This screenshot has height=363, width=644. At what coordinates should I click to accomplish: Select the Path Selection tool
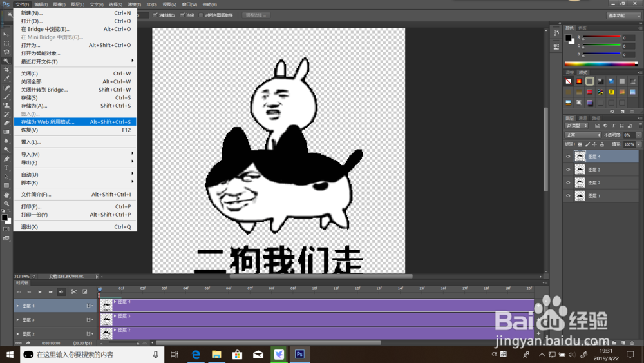pos(6,177)
